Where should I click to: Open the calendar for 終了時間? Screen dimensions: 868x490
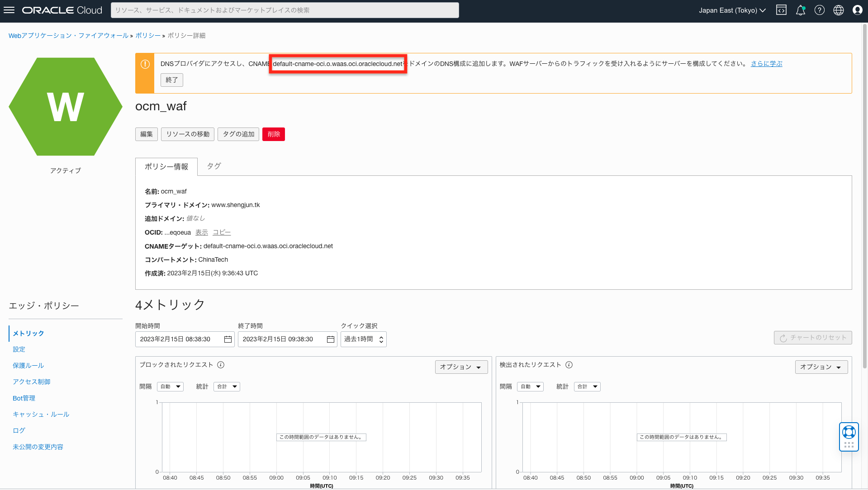click(x=331, y=339)
